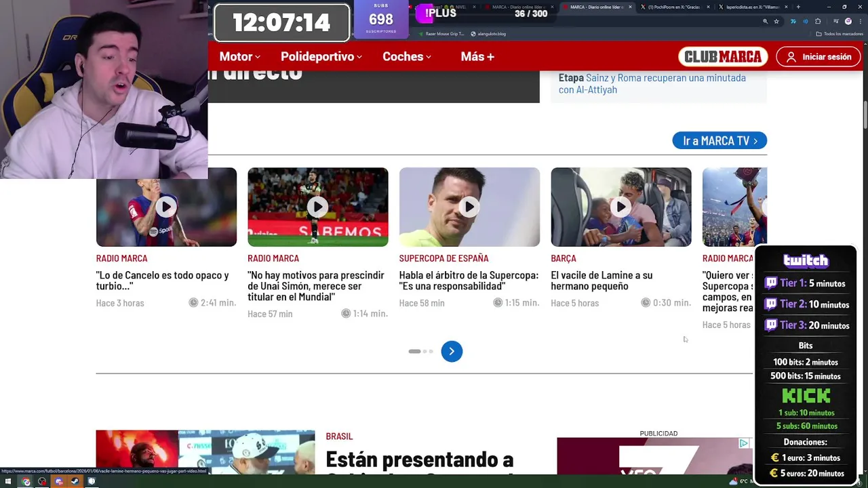Click "Hace 58 min" timestamp text
Viewport: 868px width, 488px height.
click(x=422, y=303)
